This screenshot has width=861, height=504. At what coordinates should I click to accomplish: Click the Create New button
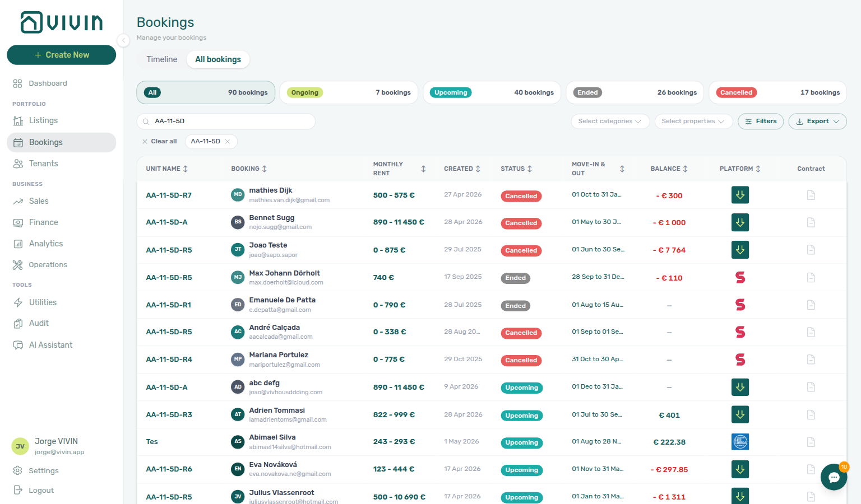click(x=61, y=55)
